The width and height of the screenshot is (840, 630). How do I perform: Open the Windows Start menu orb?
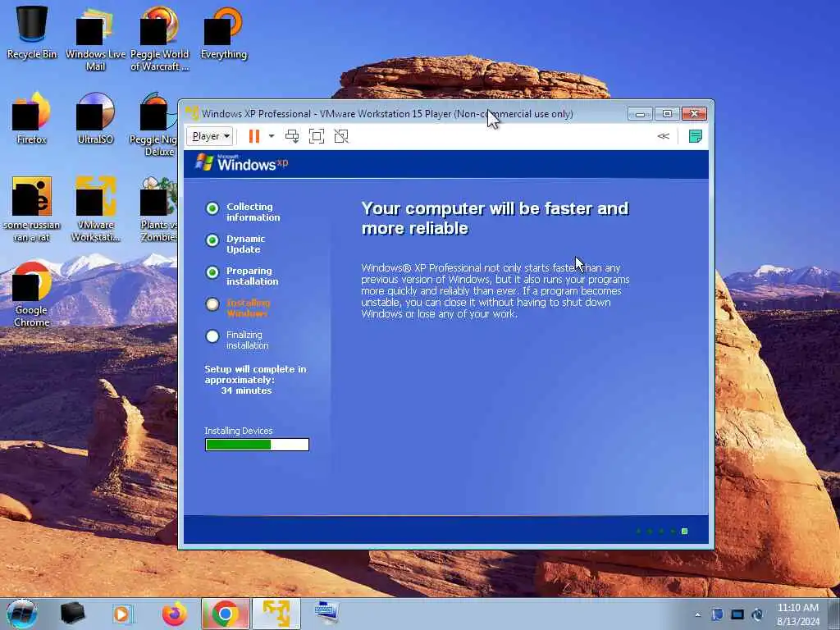coord(21,614)
